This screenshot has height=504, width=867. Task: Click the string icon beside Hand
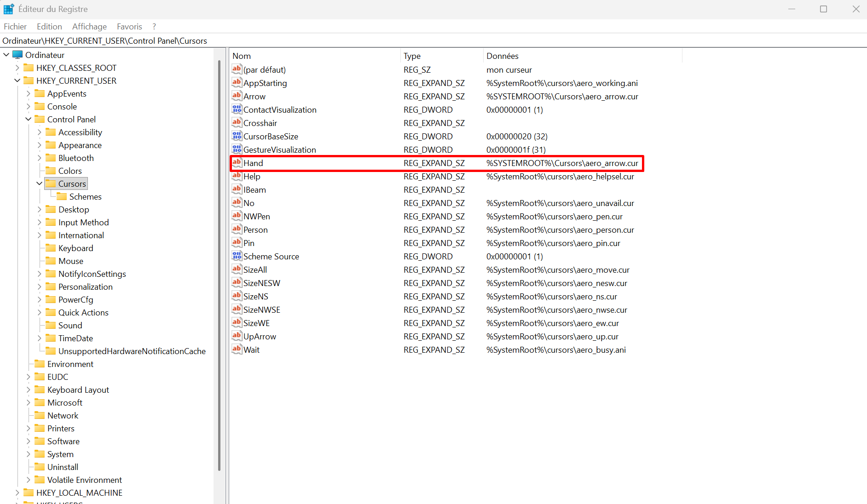(x=237, y=163)
